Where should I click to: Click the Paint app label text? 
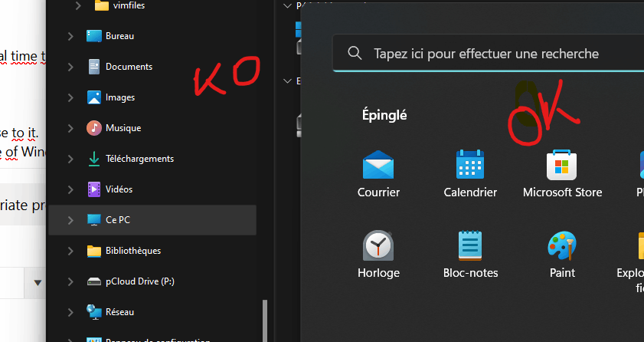coord(562,273)
